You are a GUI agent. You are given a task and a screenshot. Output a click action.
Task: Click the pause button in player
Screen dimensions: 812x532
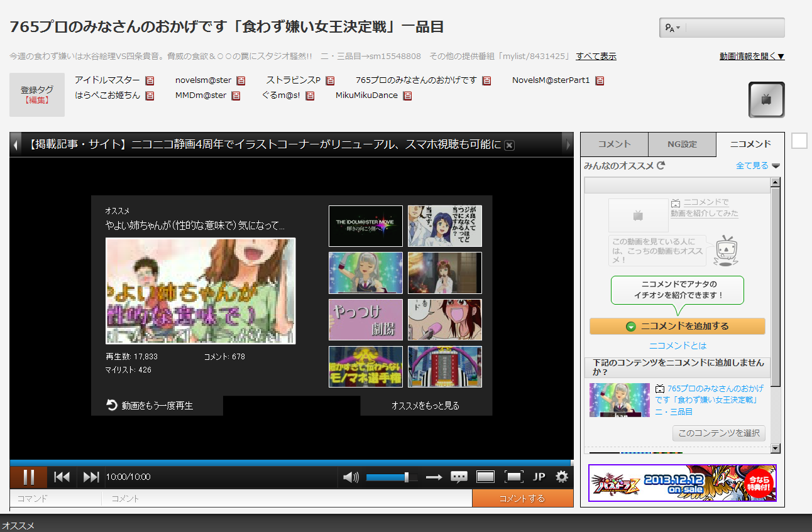28,477
